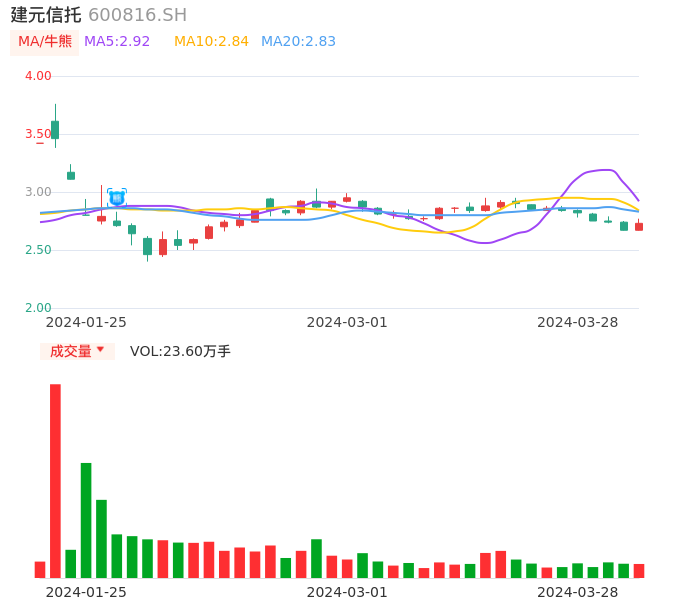
Task: Click the 4.00 price axis label
Action: 38,76
